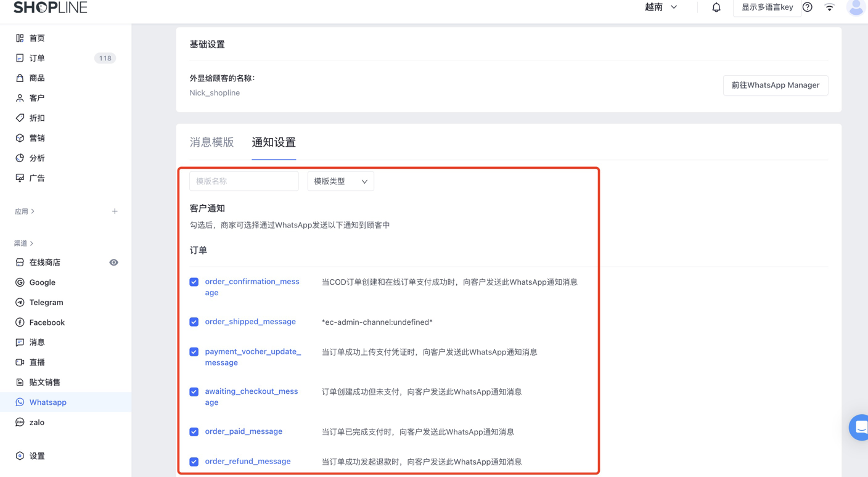Click the 折扣 tag icon
The height and width of the screenshot is (477, 868).
20,118
